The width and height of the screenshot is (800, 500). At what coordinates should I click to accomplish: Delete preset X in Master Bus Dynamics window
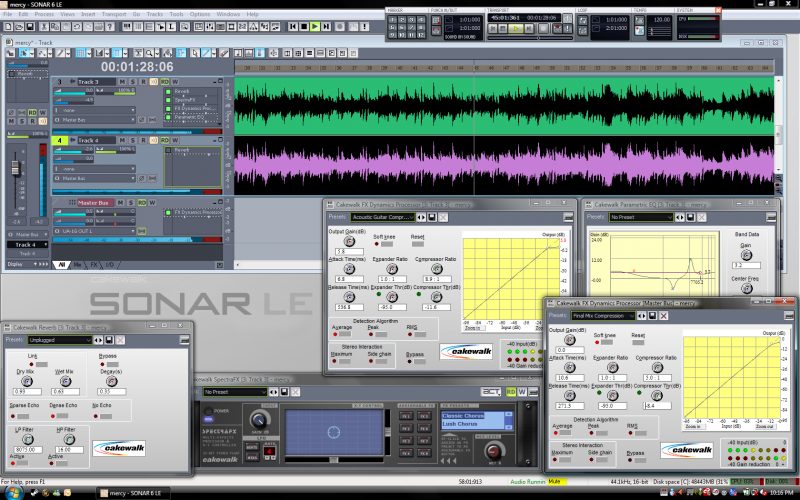click(x=663, y=316)
